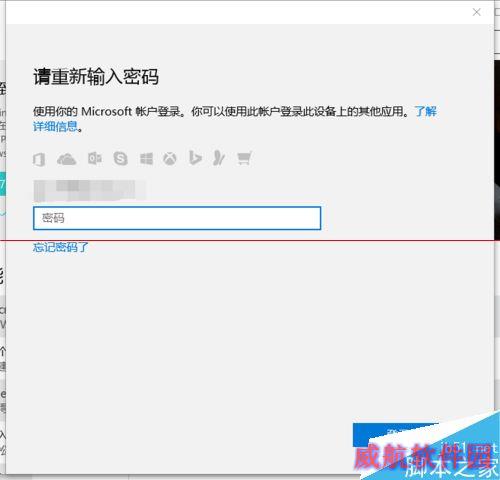
Task: Click the Outlook mail icon
Action: pyautogui.click(x=95, y=158)
